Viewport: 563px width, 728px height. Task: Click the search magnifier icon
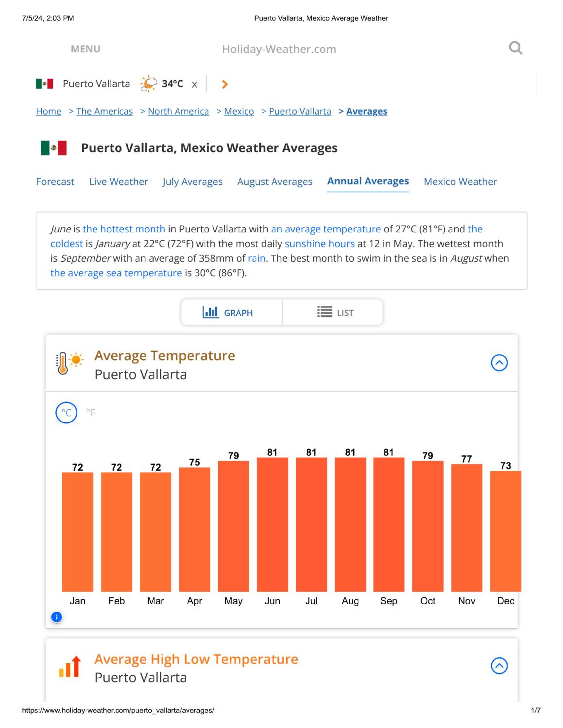pyautogui.click(x=515, y=48)
